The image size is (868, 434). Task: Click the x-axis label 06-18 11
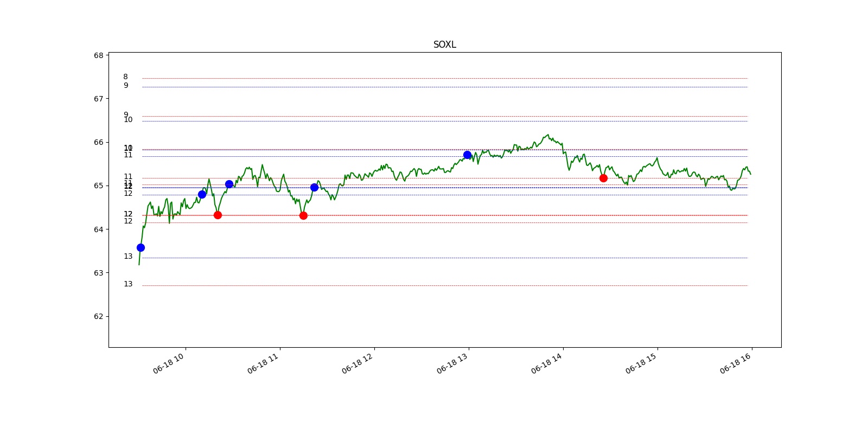[264, 363]
